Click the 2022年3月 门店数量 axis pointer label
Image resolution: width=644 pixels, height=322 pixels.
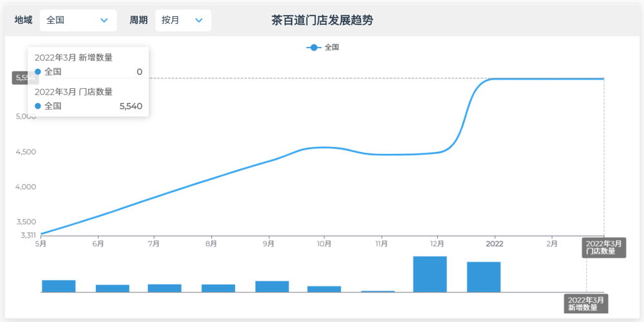603,247
